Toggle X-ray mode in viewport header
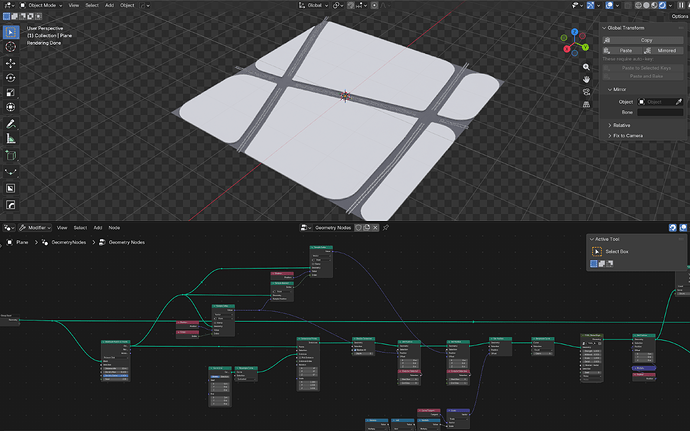 tap(628, 5)
